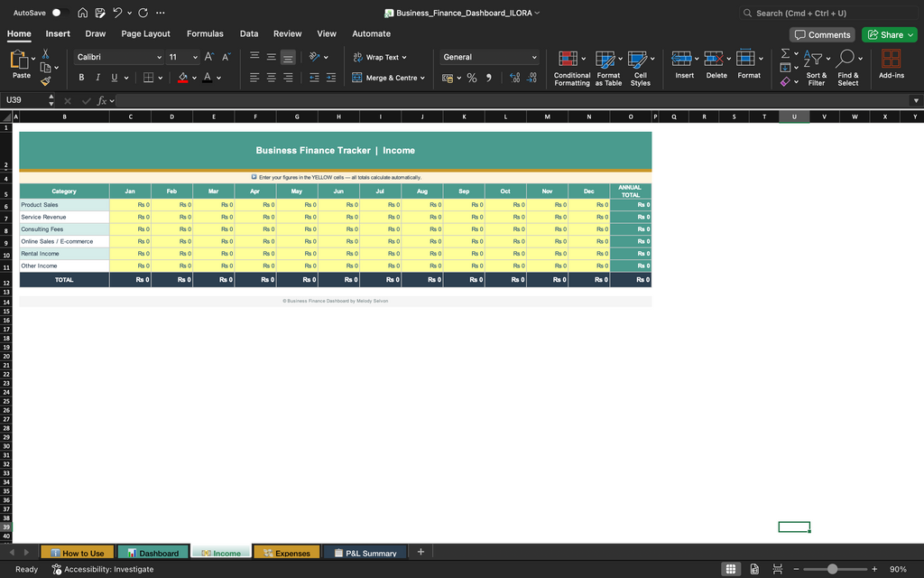This screenshot has height=578, width=924.
Task: Click Decrease Indent icon
Action: (314, 78)
